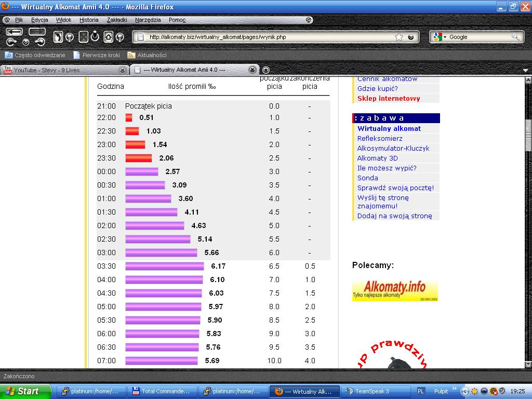The width and height of the screenshot is (532, 399).
Task: Expand the address bar history dropdown
Action: [411, 37]
